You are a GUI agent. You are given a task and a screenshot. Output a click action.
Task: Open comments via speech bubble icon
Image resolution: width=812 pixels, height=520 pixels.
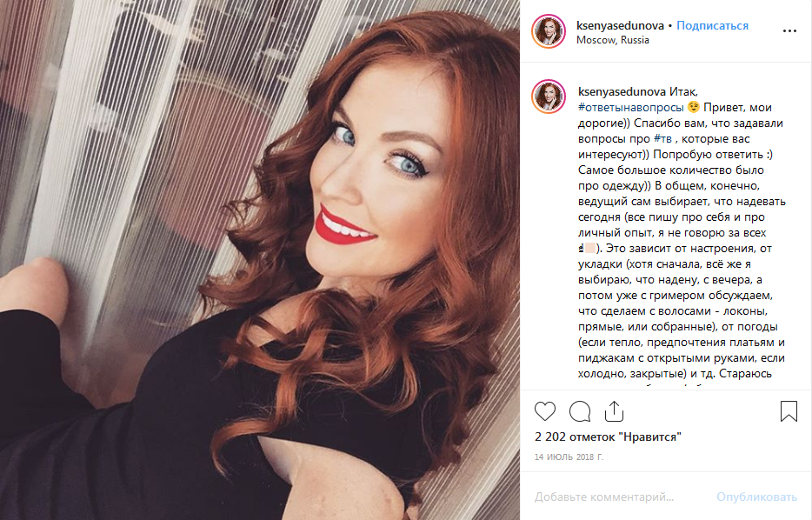[580, 411]
